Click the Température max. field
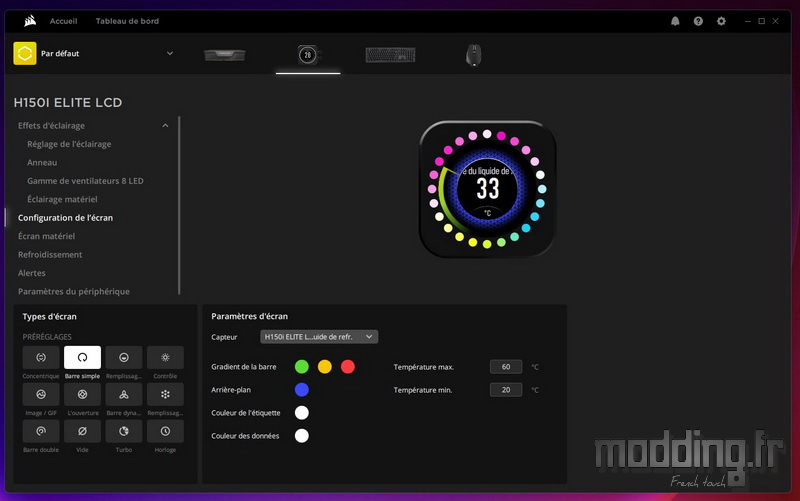 click(506, 366)
